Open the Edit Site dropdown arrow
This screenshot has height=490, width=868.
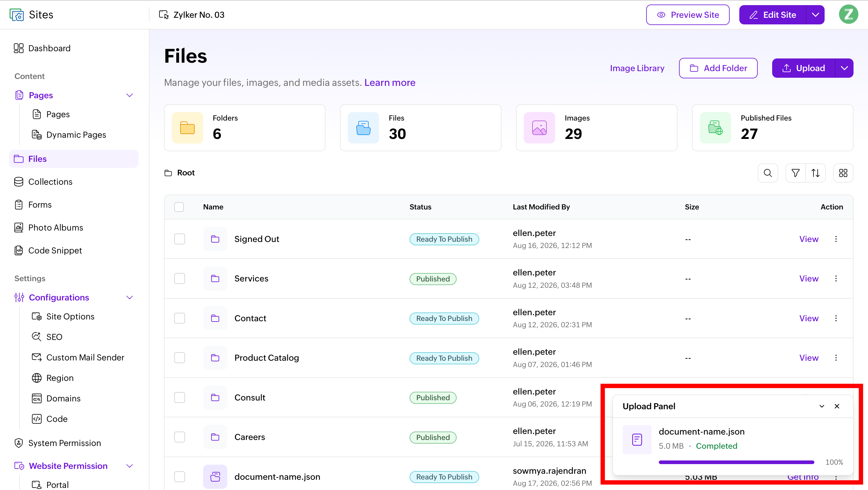pos(816,15)
